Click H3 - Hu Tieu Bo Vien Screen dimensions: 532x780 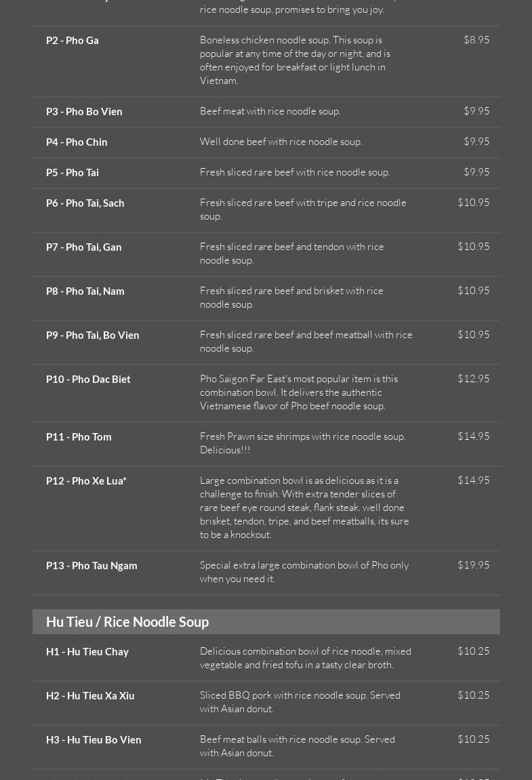click(x=94, y=740)
